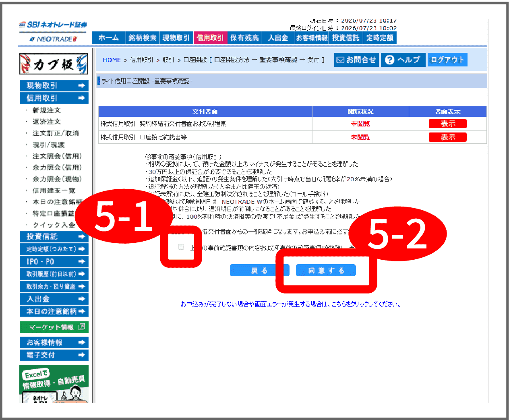Open the 定時定額 top tab
The height and width of the screenshot is (420, 509).
point(380,38)
